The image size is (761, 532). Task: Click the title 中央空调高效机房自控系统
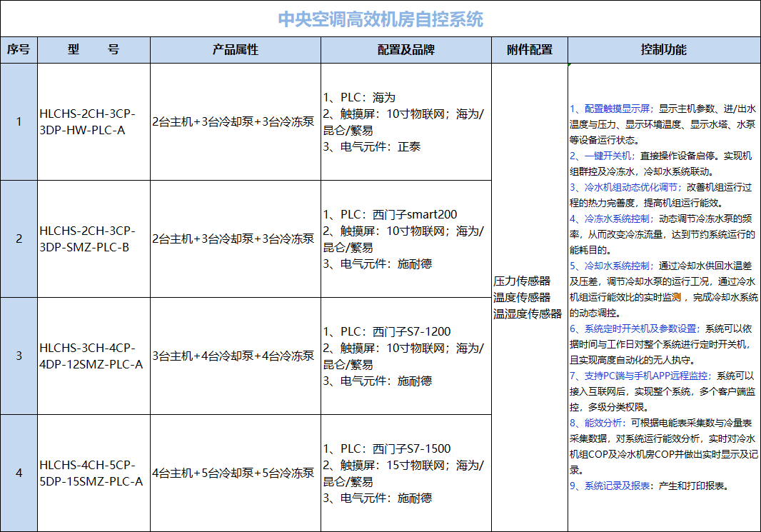(x=380, y=19)
